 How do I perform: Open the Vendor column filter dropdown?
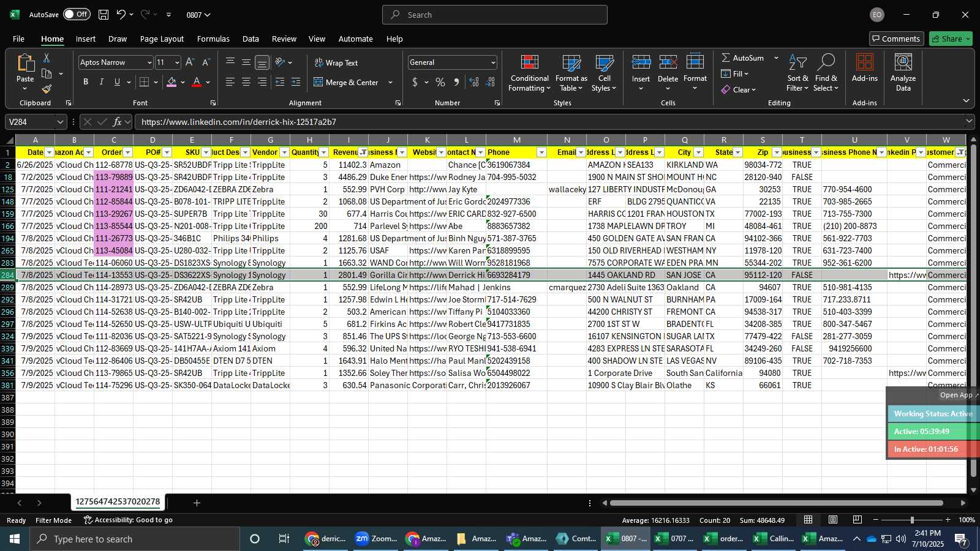pos(285,152)
